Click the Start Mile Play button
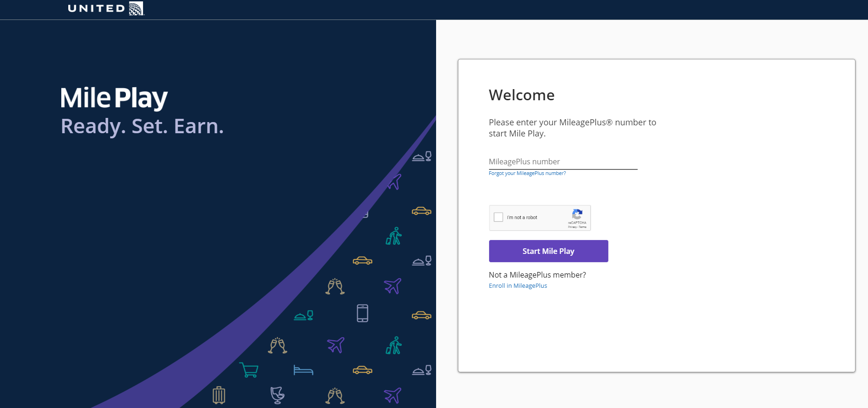 click(x=548, y=251)
